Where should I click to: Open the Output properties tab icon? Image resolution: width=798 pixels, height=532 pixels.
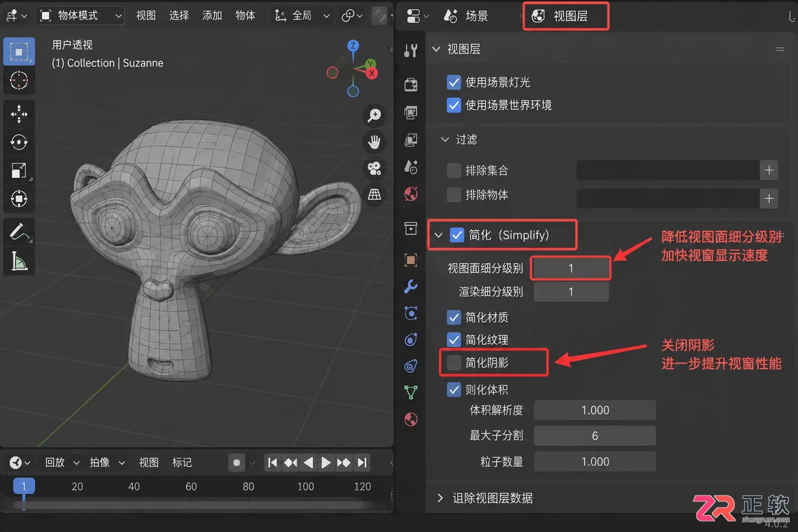(x=411, y=112)
